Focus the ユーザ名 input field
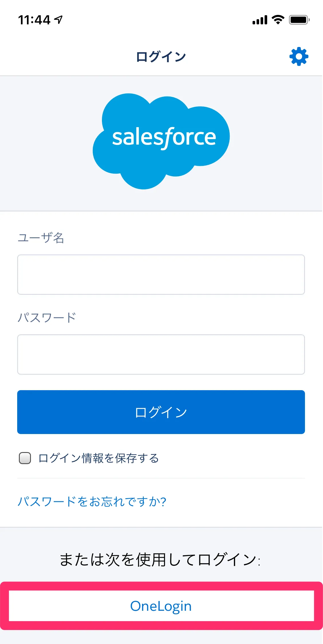 161,274
